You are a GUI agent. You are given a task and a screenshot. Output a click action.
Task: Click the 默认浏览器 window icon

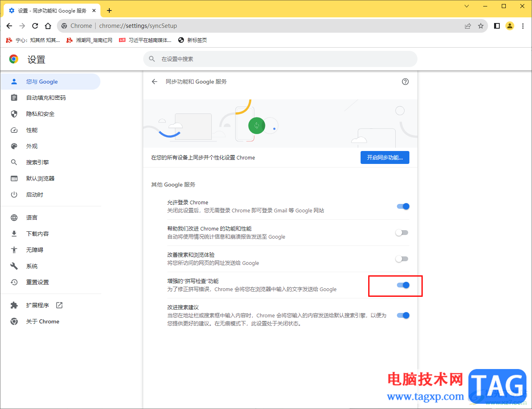pyautogui.click(x=14, y=178)
